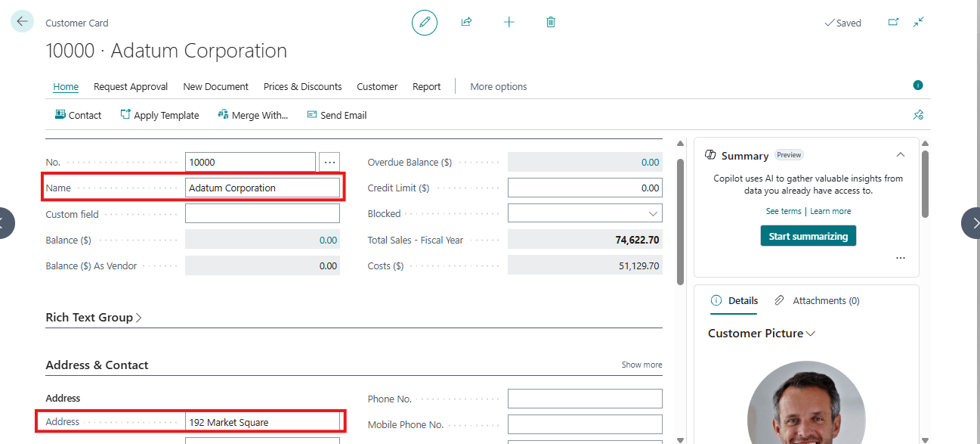The height and width of the screenshot is (444, 980).
Task: Expand the Customer Picture chevron menu
Action: tap(811, 334)
